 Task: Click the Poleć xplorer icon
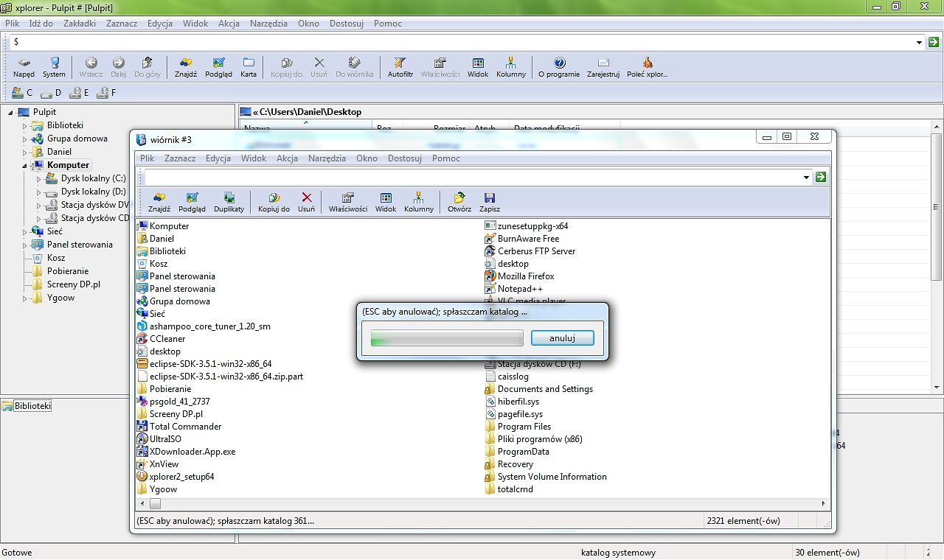(x=647, y=68)
